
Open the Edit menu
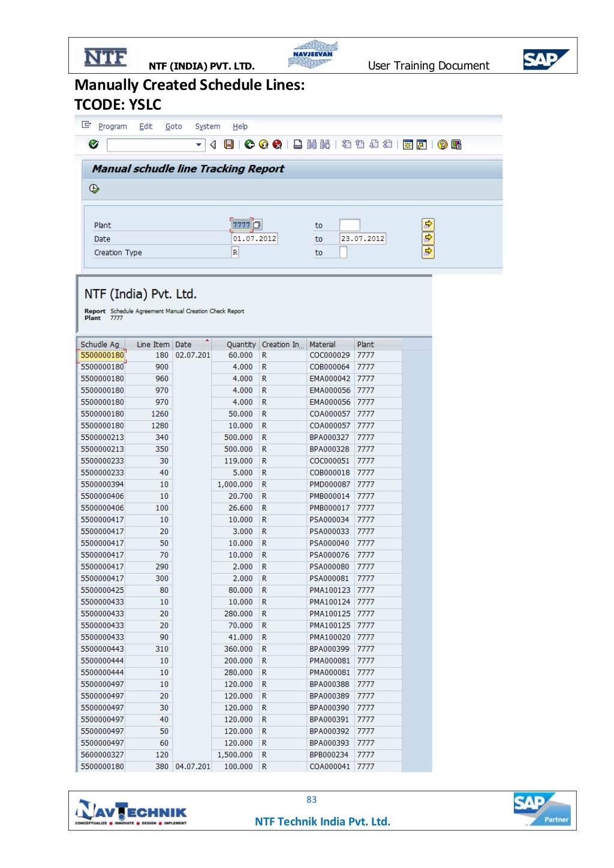pyautogui.click(x=146, y=126)
